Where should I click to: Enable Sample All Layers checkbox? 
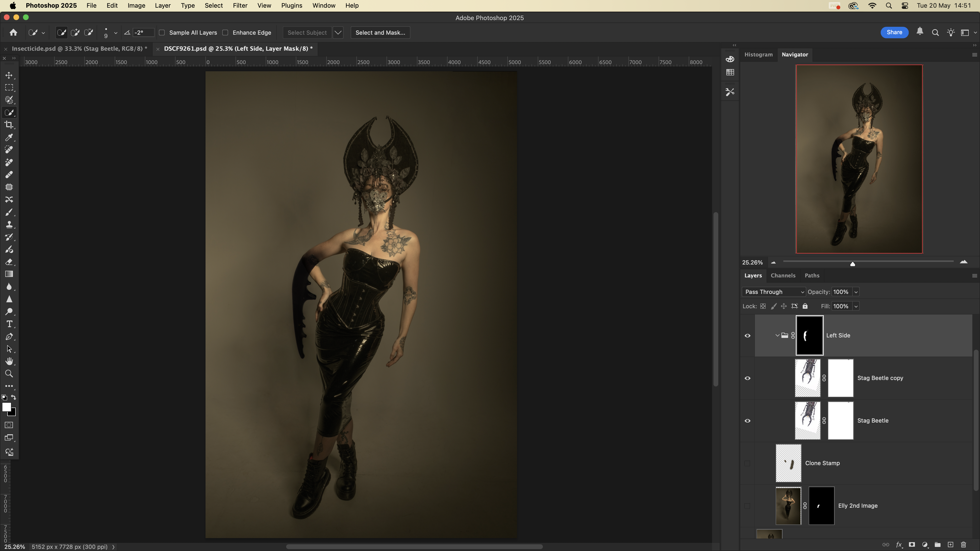pyautogui.click(x=162, y=33)
